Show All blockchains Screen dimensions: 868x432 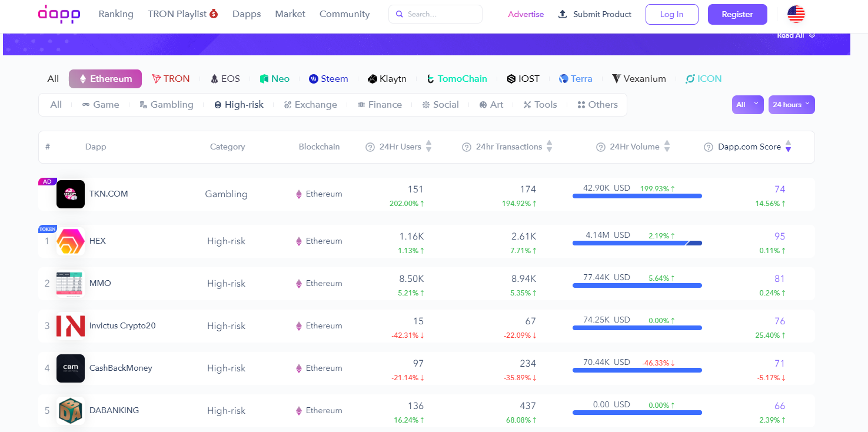pyautogui.click(x=53, y=79)
